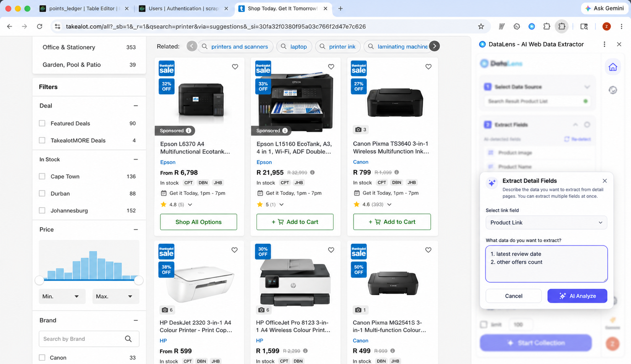
Task: Open the Min. price dropdown
Action: tap(62, 296)
